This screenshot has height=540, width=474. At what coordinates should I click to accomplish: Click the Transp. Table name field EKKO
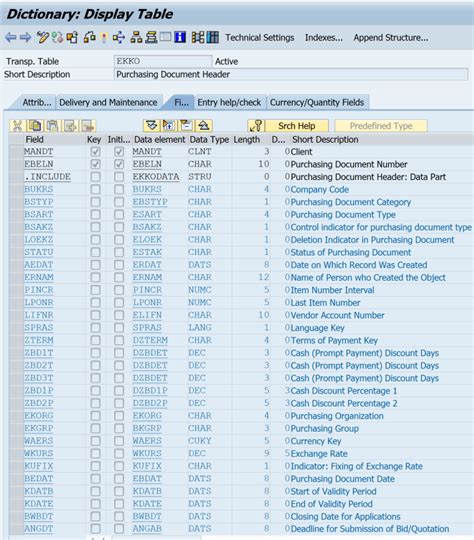click(x=163, y=61)
